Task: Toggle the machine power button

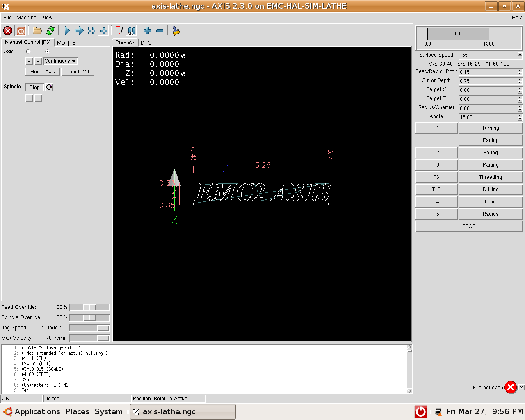Action: click(x=21, y=31)
